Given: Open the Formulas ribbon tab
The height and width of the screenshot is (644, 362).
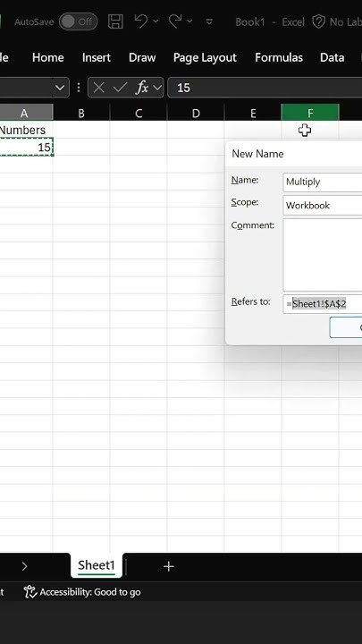Looking at the screenshot, I should tap(279, 57).
